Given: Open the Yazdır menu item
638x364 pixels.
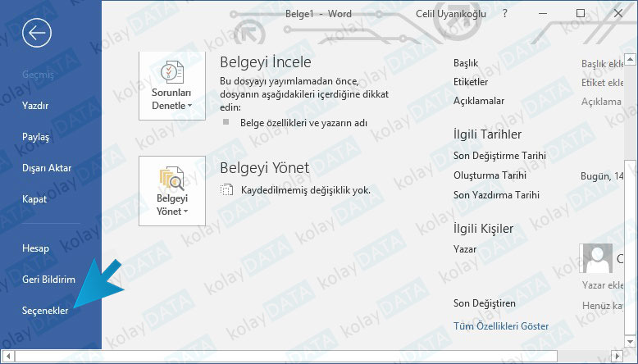Looking at the screenshot, I should coord(35,106).
